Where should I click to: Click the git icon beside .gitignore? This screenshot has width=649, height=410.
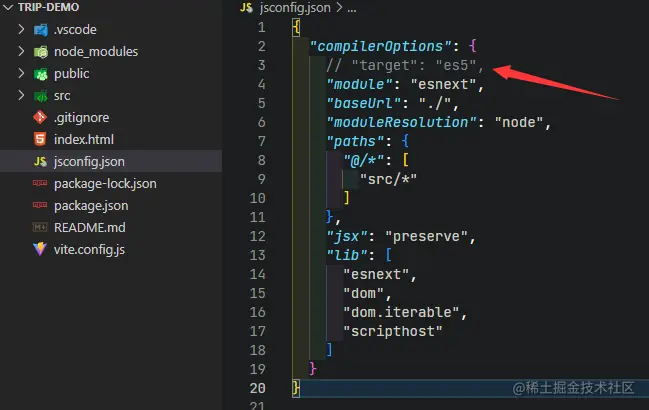click(40, 117)
